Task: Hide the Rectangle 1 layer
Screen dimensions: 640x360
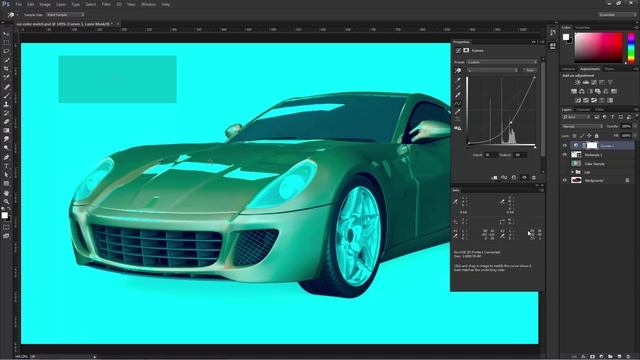Action: (x=565, y=155)
